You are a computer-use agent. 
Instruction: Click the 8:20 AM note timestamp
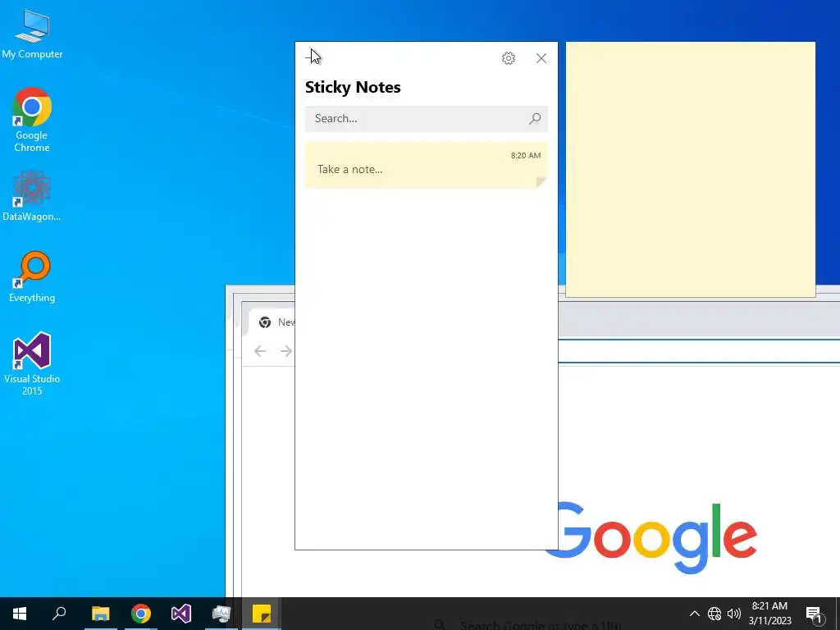coord(526,155)
